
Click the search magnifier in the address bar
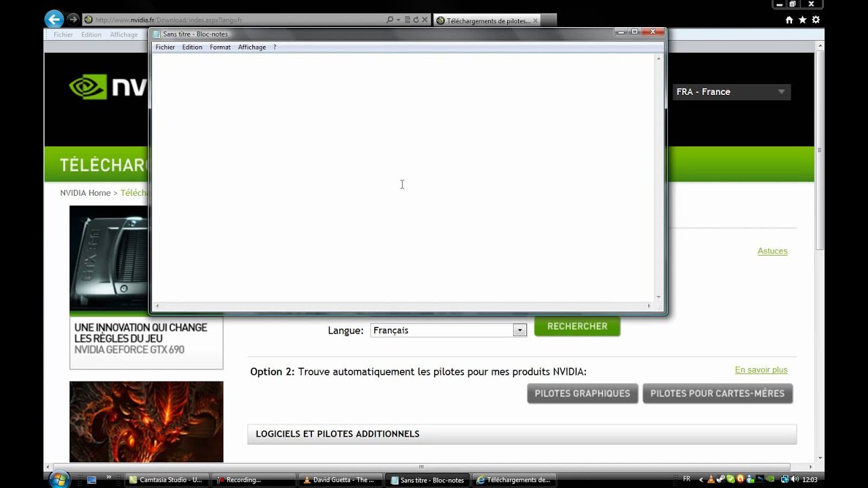tap(390, 20)
